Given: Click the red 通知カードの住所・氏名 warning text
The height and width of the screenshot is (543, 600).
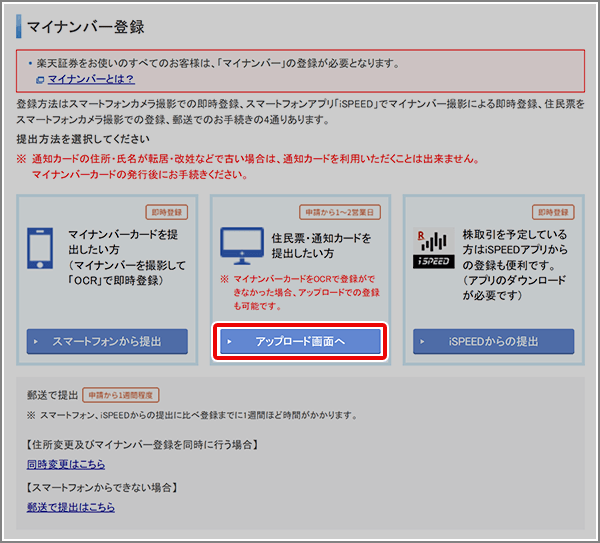Looking at the screenshot, I should (x=248, y=166).
